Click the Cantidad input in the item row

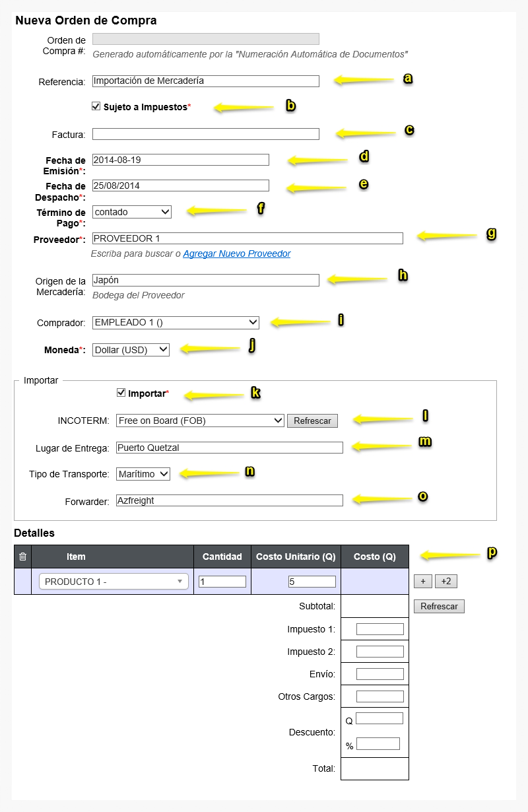222,582
